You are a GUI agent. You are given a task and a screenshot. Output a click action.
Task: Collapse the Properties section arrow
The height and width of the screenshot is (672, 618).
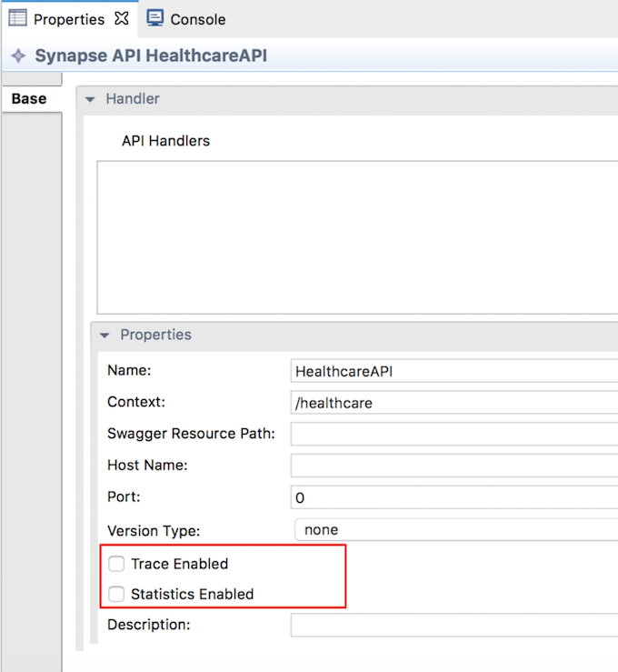105,336
